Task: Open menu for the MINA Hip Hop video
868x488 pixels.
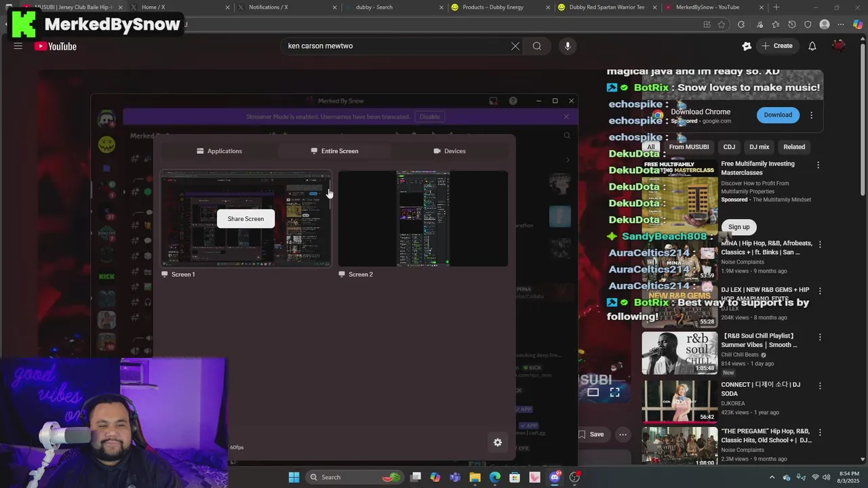Action: 820,244
